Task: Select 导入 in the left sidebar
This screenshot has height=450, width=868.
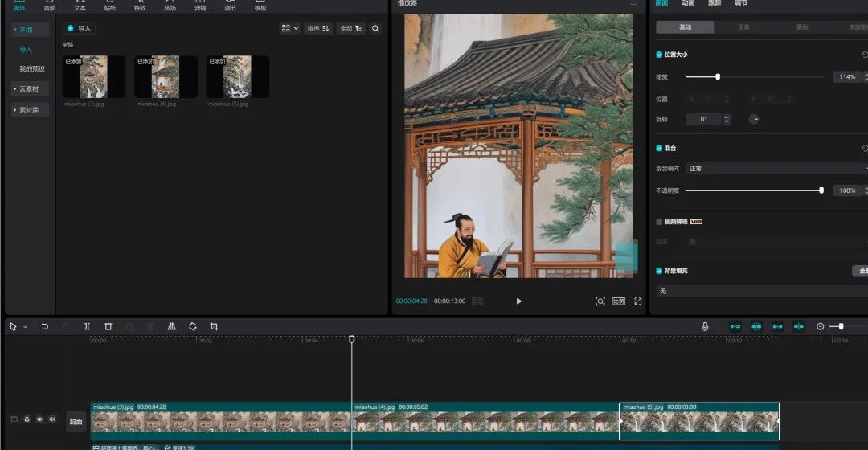Action: pyautogui.click(x=26, y=50)
